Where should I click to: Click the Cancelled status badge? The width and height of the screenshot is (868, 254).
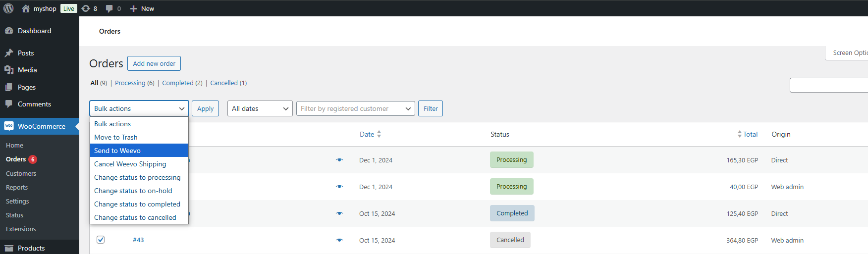coord(510,240)
